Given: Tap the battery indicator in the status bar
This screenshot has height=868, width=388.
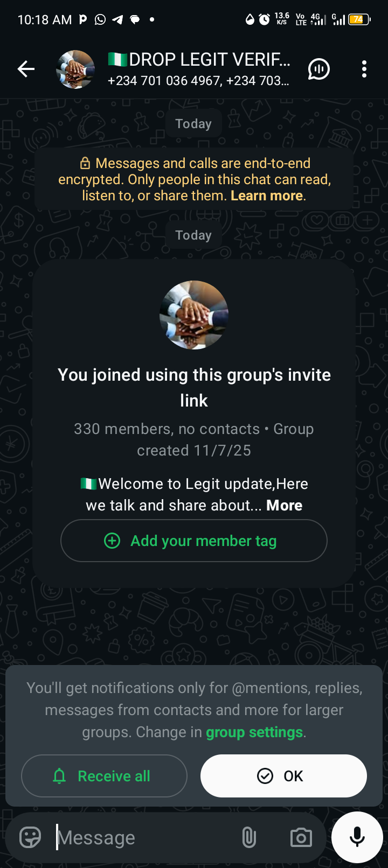Looking at the screenshot, I should [x=359, y=19].
